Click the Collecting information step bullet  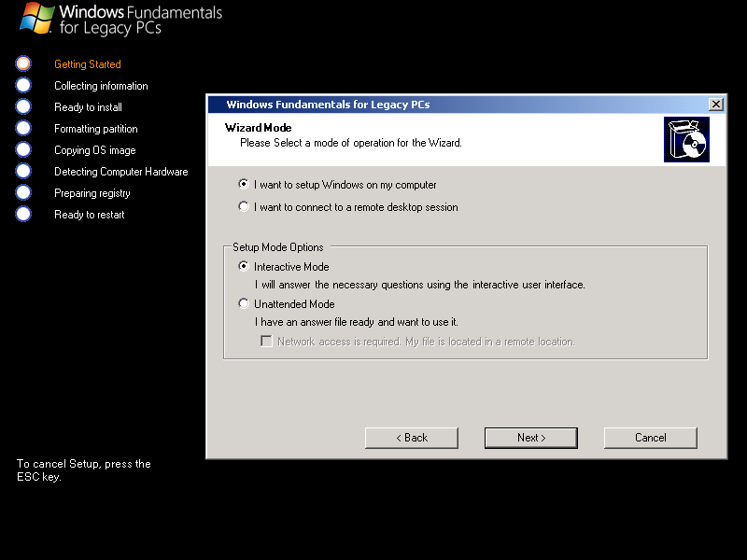(x=23, y=85)
